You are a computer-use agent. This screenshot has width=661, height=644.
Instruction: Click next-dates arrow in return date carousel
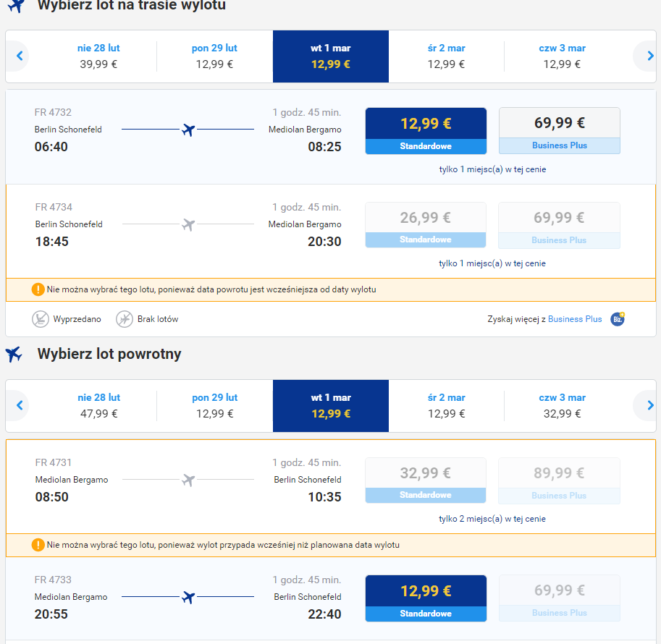click(649, 405)
